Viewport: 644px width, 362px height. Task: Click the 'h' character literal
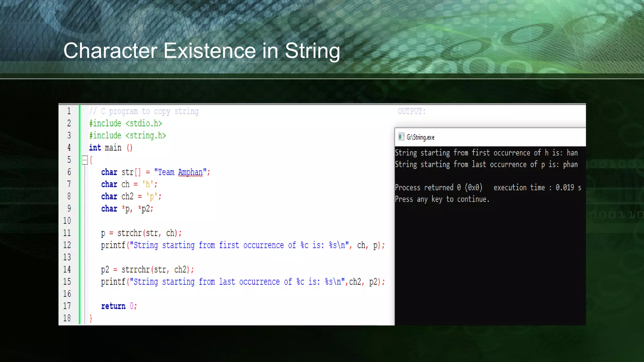pos(147,184)
